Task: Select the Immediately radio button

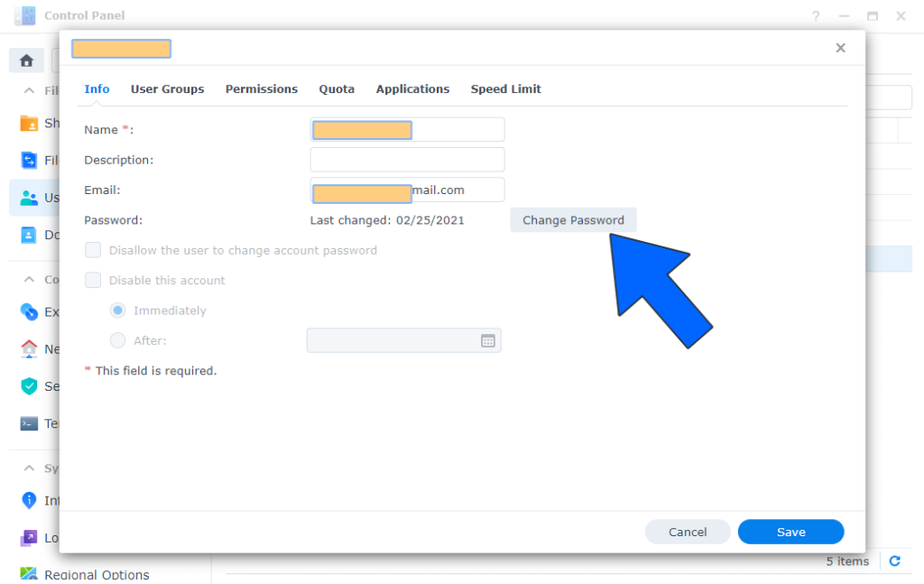Action: pyautogui.click(x=117, y=311)
